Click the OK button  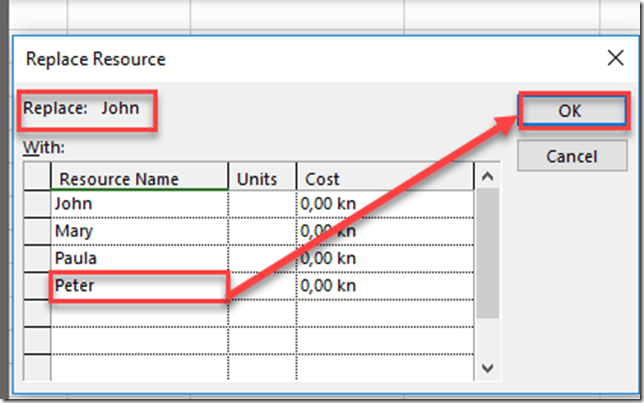(569, 111)
